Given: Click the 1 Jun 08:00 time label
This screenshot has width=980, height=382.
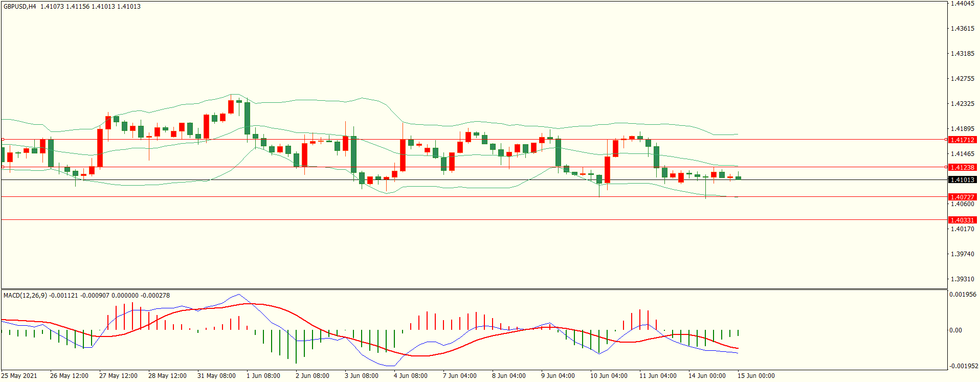Looking at the screenshot, I should [263, 376].
